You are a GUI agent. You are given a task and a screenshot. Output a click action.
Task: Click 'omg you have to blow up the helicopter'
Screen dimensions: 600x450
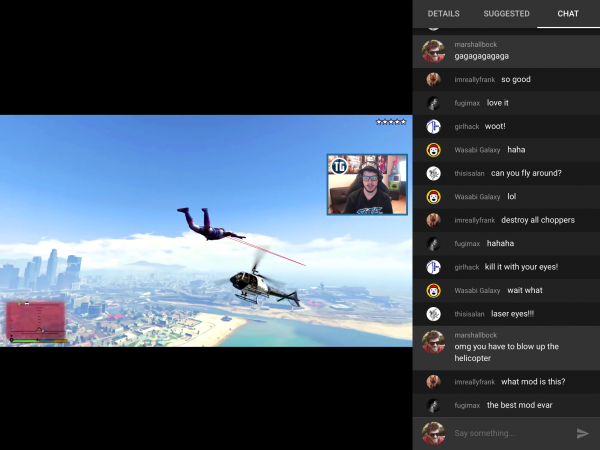click(506, 352)
